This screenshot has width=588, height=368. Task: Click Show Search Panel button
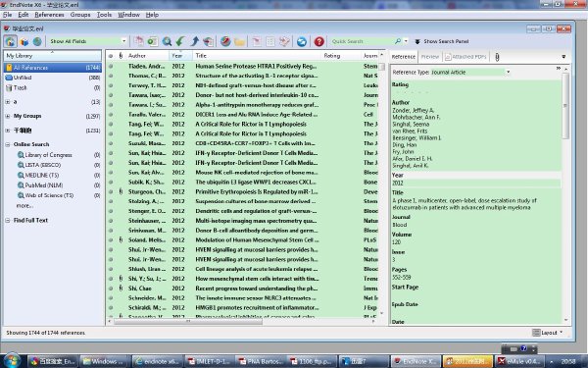click(442, 41)
